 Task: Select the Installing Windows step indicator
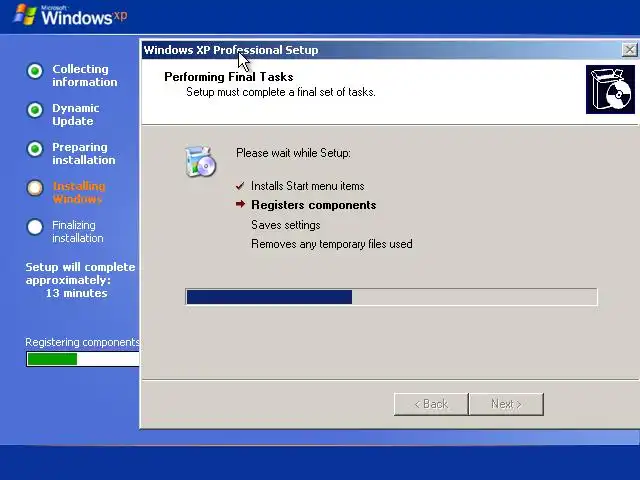tap(35, 188)
